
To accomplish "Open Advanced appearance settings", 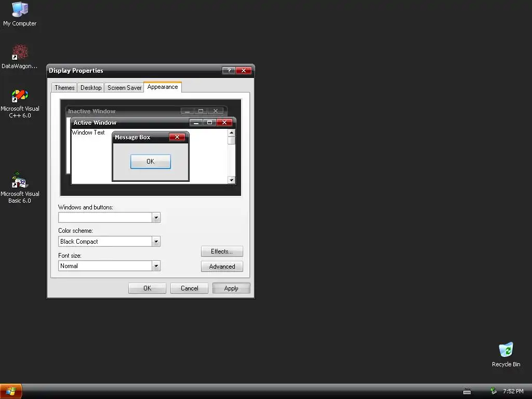I will (222, 267).
